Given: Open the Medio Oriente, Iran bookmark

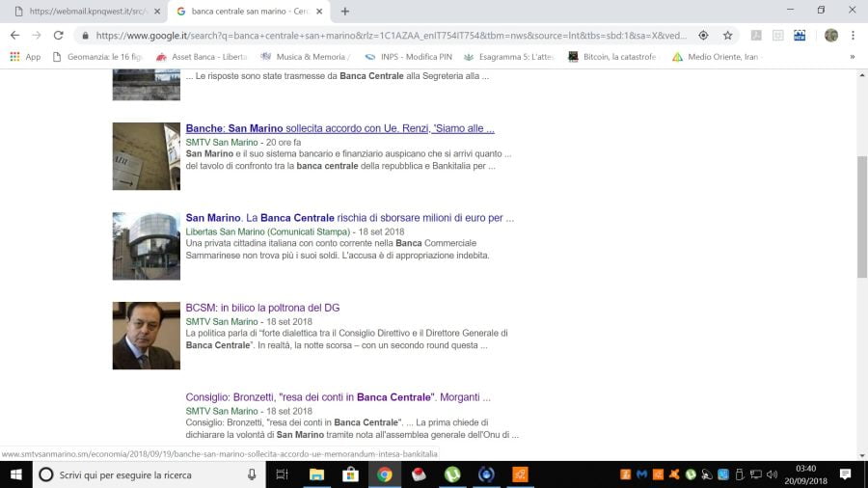Looking at the screenshot, I should tap(716, 57).
